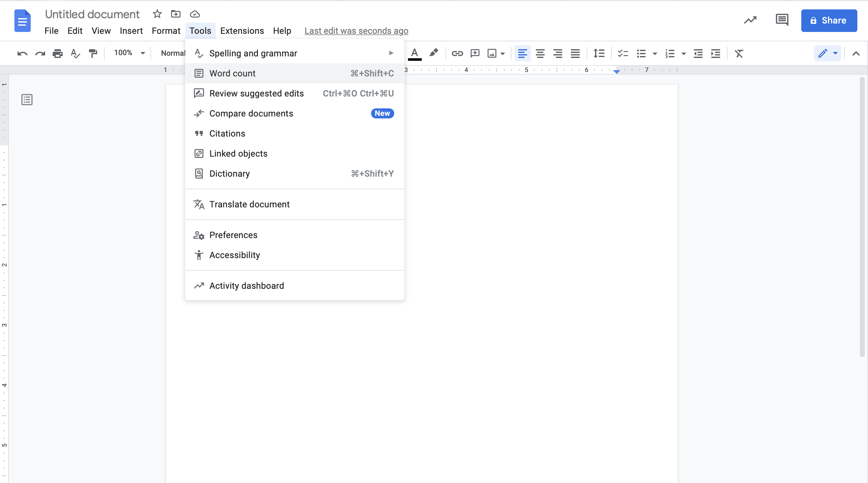Viewport: 868px width, 483px height.
Task: Toggle the line spacing options
Action: [599, 53]
